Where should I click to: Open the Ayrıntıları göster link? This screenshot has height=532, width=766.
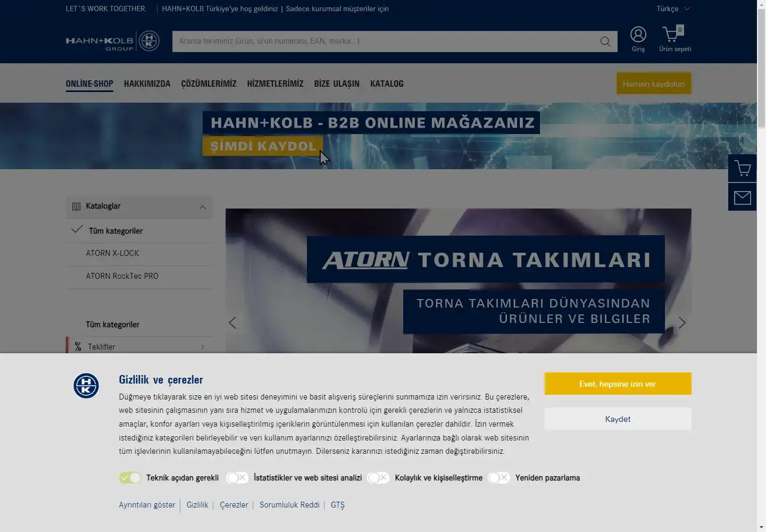[147, 505]
